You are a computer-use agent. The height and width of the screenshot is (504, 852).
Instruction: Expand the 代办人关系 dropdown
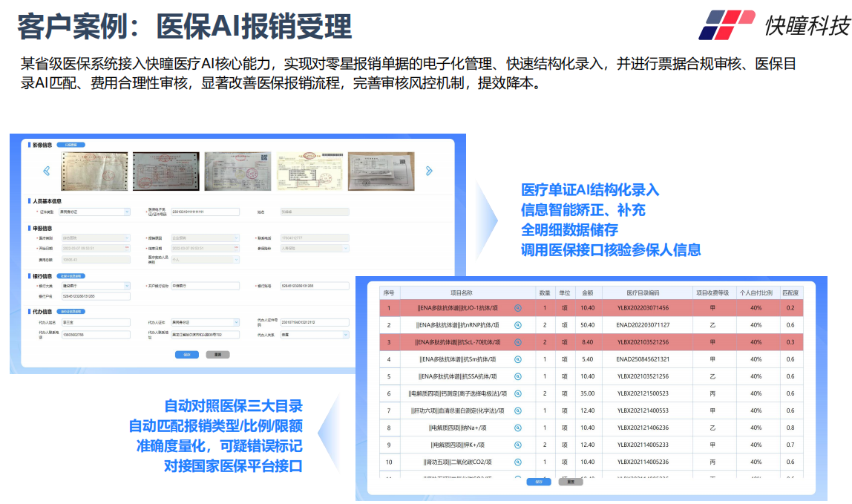coord(346,335)
